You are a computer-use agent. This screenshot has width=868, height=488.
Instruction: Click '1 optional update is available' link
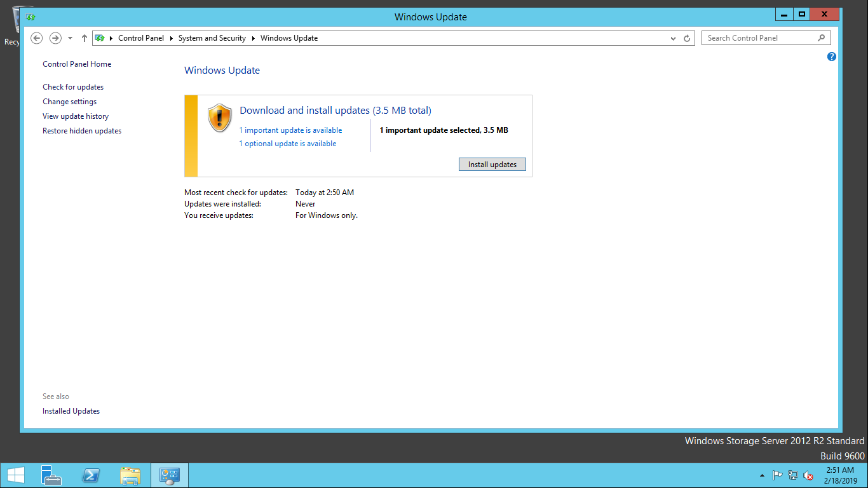coord(288,144)
